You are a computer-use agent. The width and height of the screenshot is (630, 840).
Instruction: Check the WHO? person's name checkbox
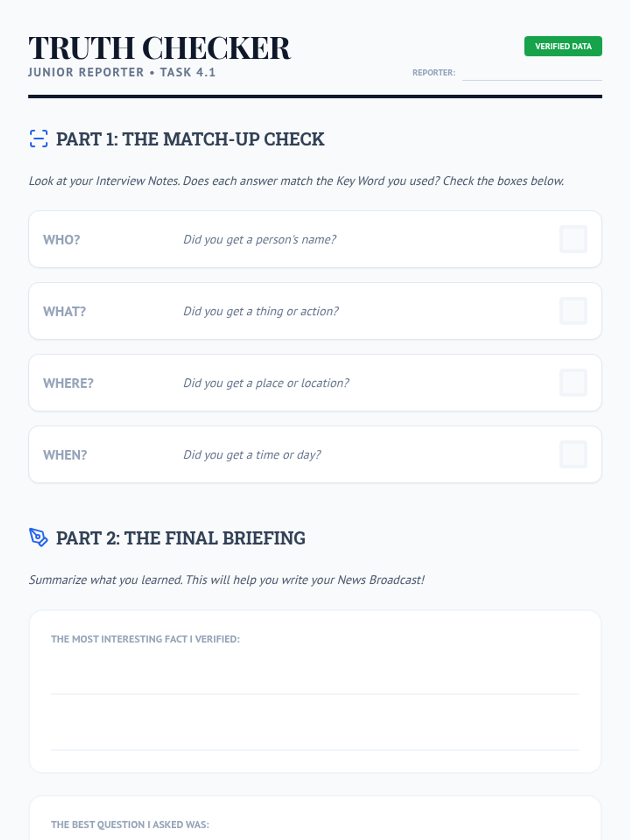(x=573, y=239)
